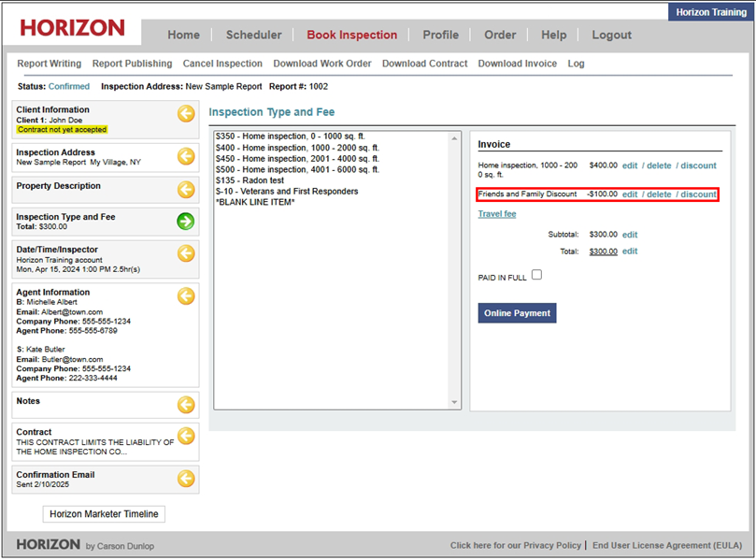Open Confirmation Email section arrow icon
Image resolution: width=756 pixels, height=560 pixels.
pyautogui.click(x=186, y=479)
